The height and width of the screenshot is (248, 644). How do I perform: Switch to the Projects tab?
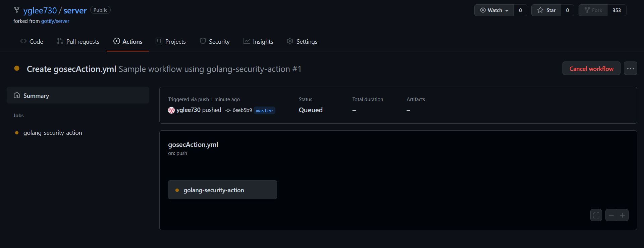171,41
